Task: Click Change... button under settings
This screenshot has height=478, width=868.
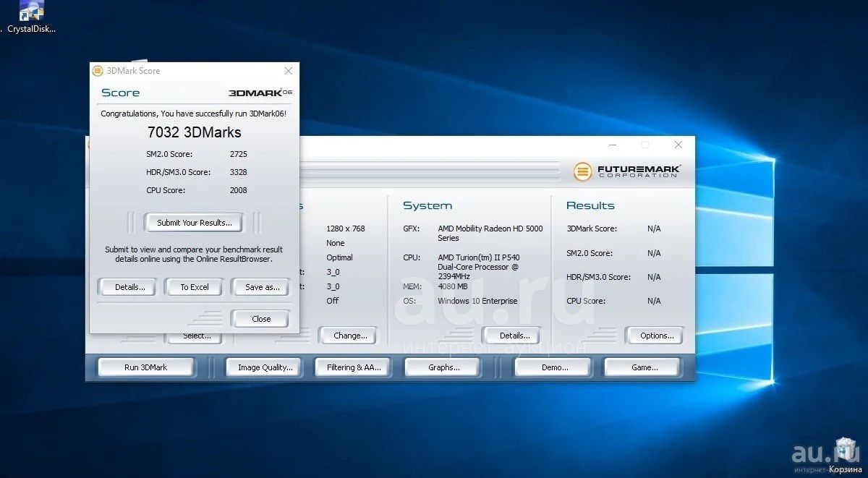Action: pos(350,336)
